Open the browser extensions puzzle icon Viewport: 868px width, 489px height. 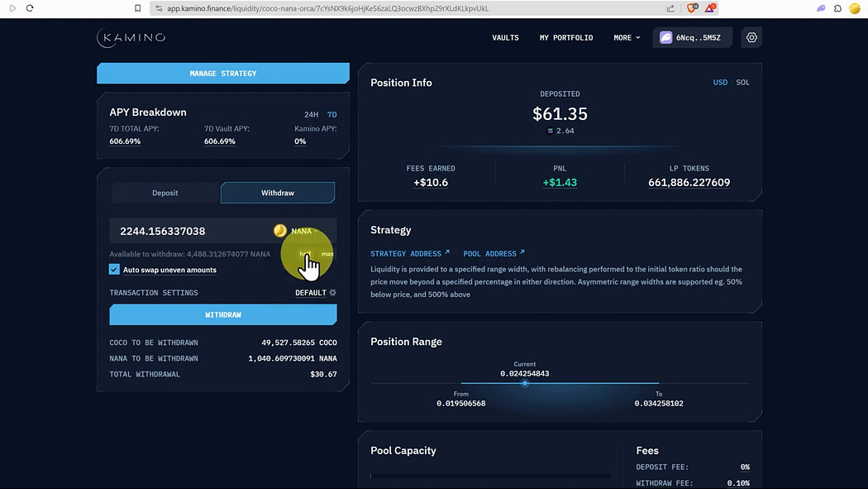(x=837, y=8)
